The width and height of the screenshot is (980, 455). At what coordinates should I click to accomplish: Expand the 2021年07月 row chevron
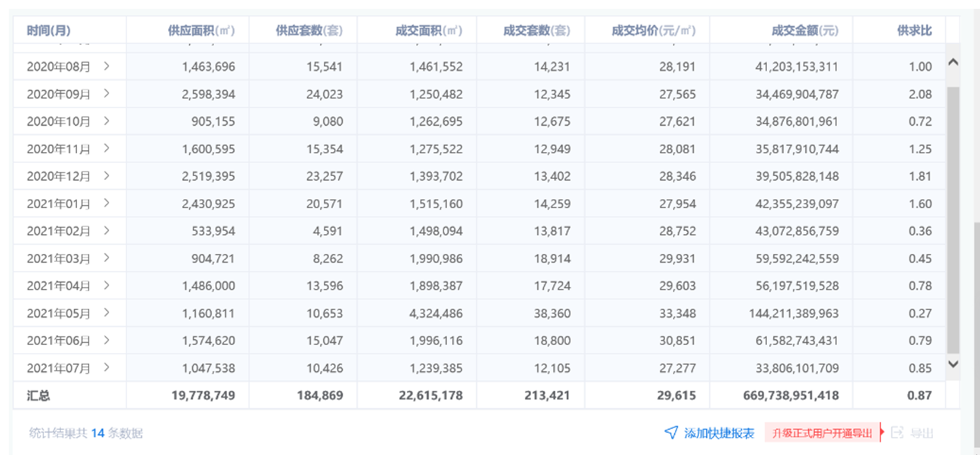tap(107, 368)
